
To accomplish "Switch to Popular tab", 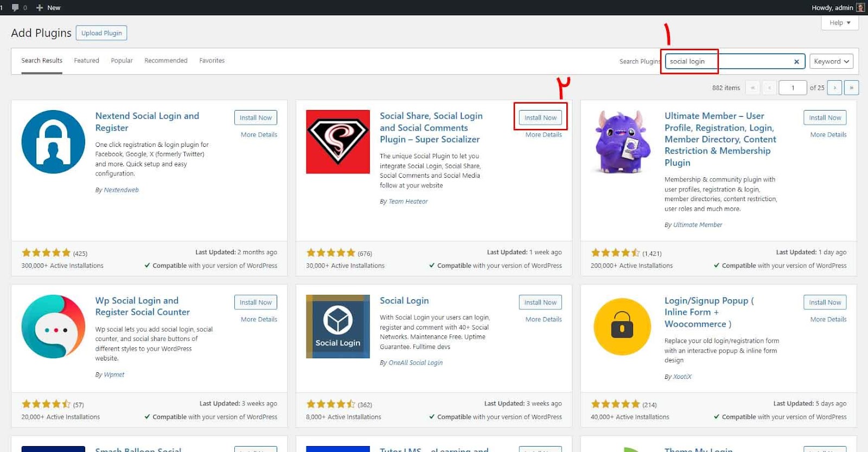I will [122, 61].
